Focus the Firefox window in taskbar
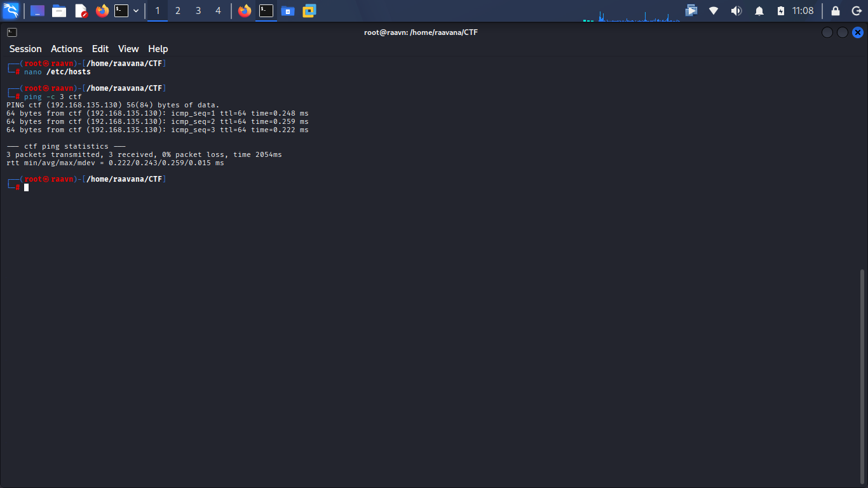The width and height of the screenshot is (868, 488). pos(245,11)
